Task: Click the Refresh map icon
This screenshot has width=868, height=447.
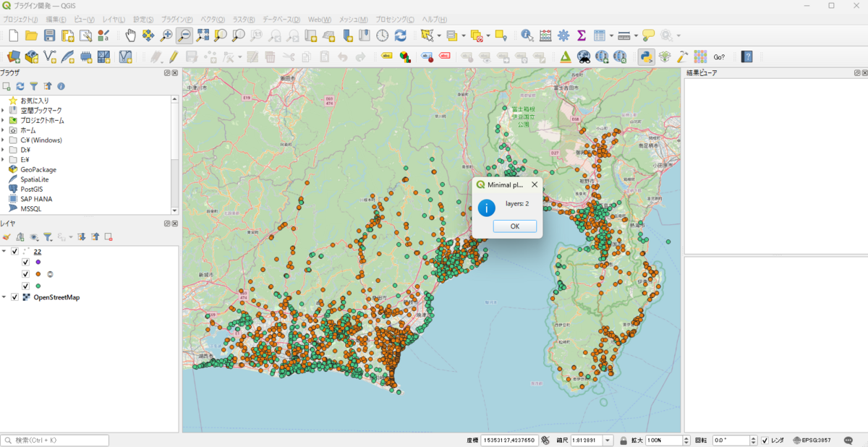Action: tap(400, 35)
